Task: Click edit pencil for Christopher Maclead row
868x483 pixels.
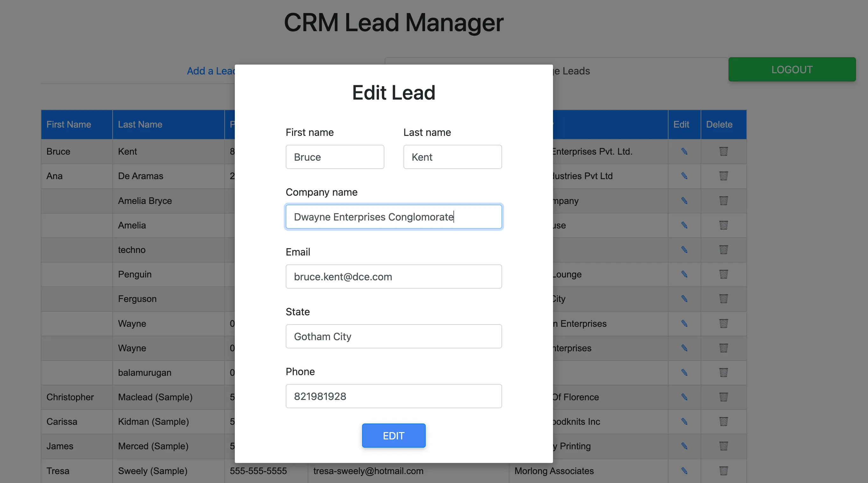Action: 684,397
